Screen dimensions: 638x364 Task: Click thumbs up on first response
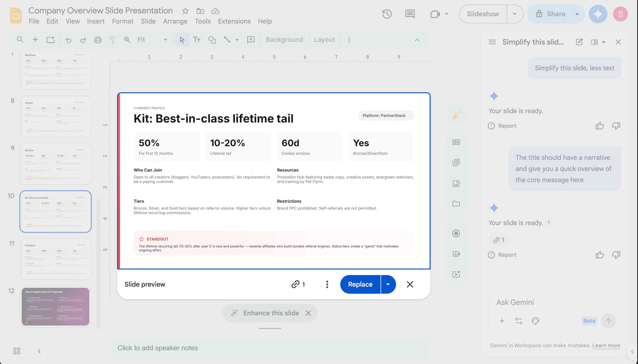[600, 126]
